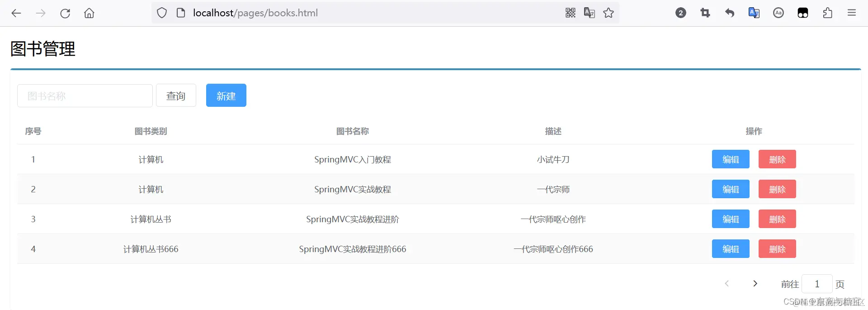Select the 一代宗师呕心创作 description cell
The height and width of the screenshot is (310, 868).
(x=553, y=219)
